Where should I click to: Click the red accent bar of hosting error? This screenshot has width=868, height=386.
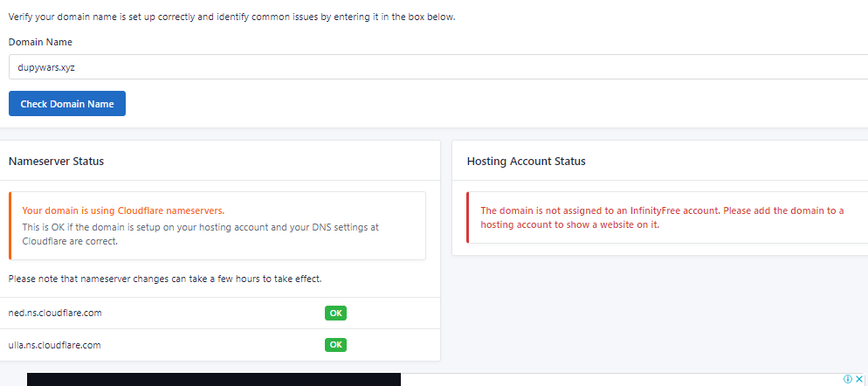click(x=468, y=217)
